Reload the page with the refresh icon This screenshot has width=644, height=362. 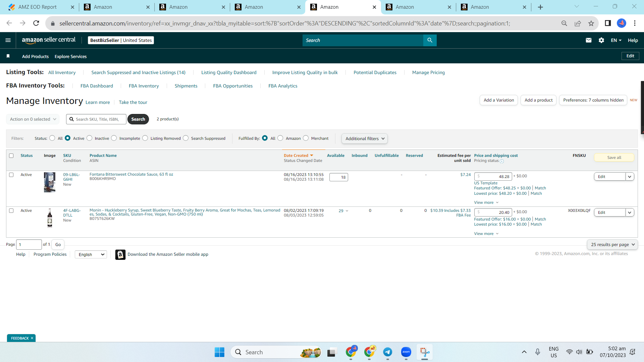point(36,23)
